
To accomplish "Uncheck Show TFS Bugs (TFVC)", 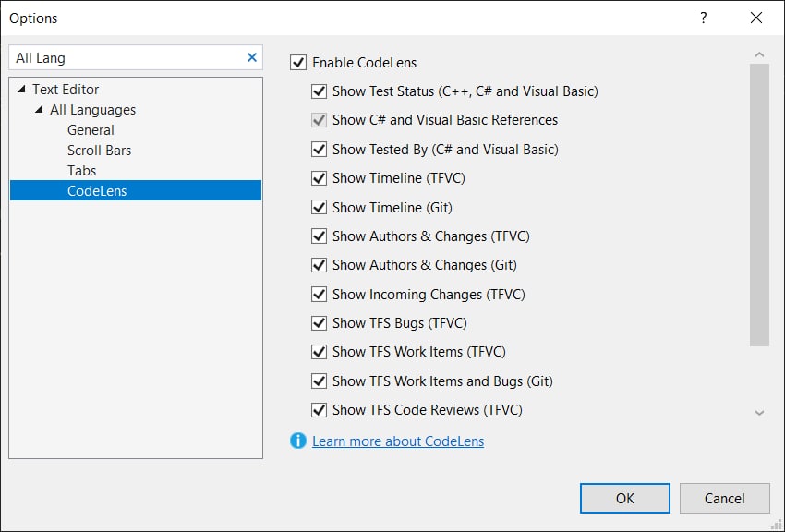I will click(x=319, y=323).
